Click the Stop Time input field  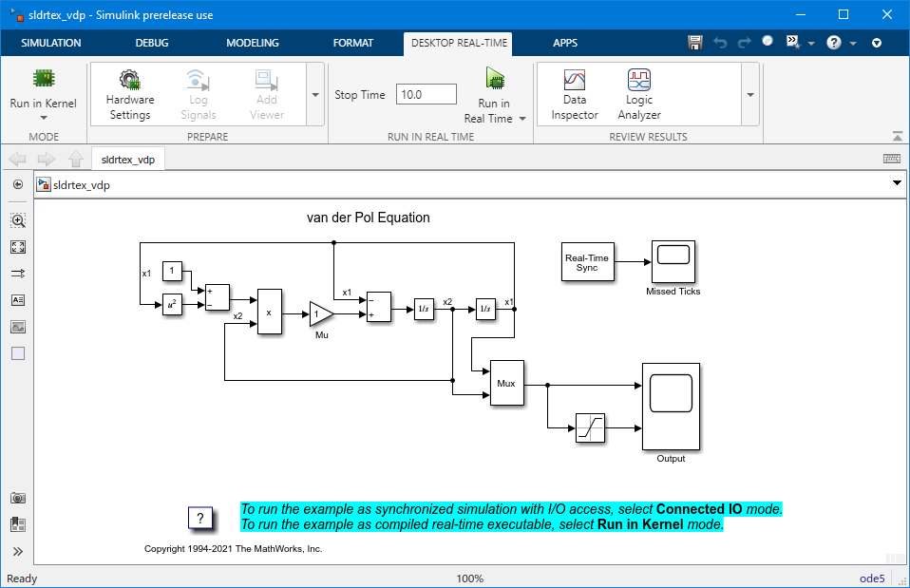tap(426, 95)
